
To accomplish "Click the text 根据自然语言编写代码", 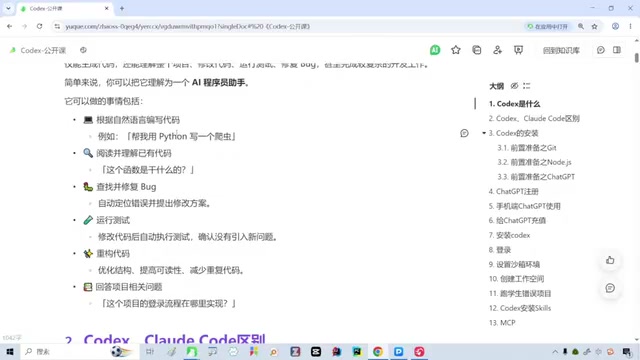I will pos(138,120).
